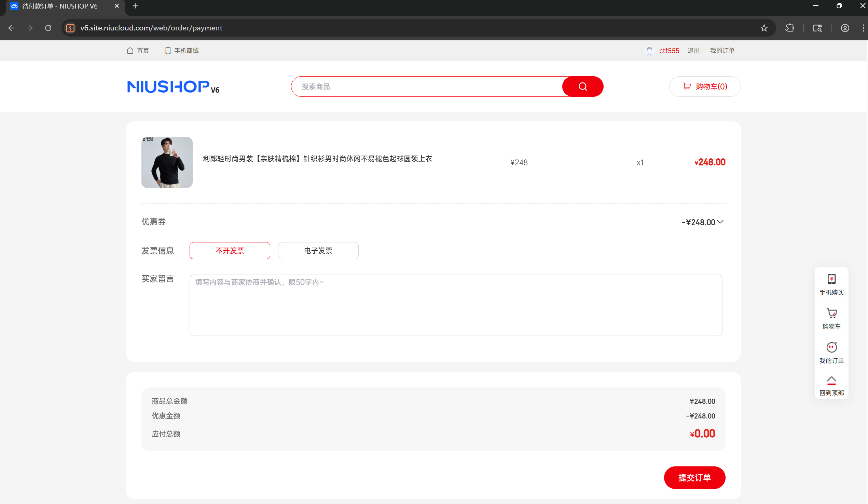Image resolution: width=868 pixels, height=504 pixels.
Task: Click the 买家留言 buyer message textarea
Action: point(456,305)
